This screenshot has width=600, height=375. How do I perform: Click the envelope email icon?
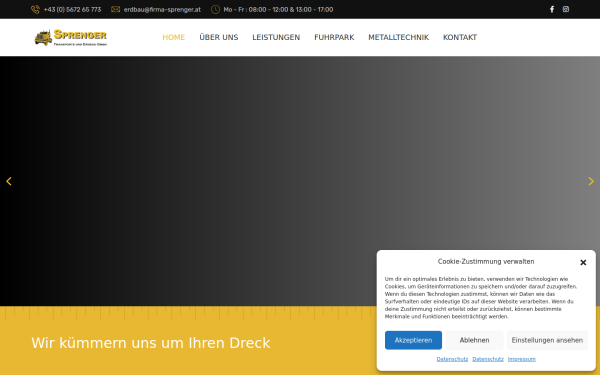coord(116,9)
